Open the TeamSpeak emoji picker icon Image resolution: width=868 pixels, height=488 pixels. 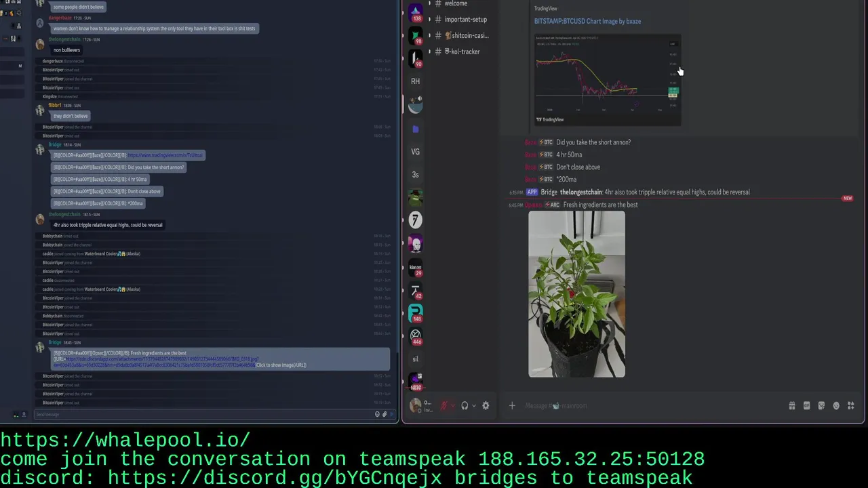[377, 414]
